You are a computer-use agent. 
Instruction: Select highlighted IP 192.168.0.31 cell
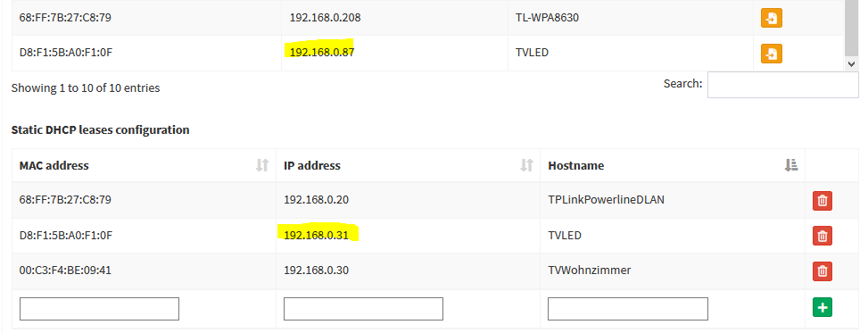[316, 236]
